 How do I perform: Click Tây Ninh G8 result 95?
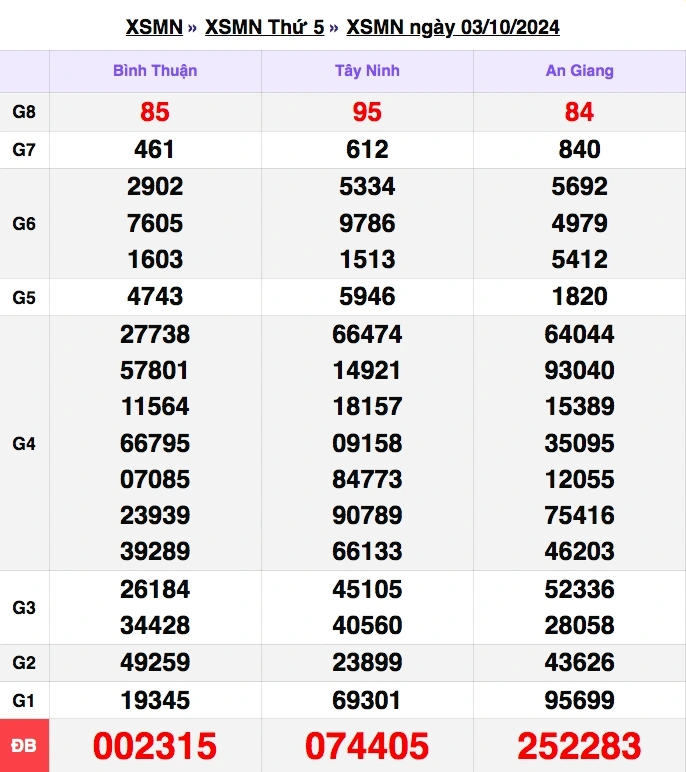(367, 112)
